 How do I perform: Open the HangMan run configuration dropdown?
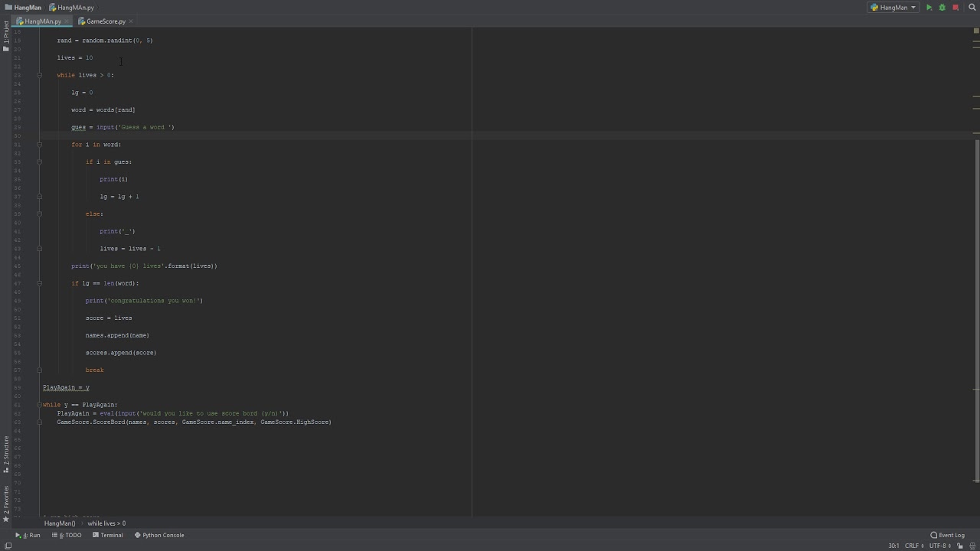[893, 8]
